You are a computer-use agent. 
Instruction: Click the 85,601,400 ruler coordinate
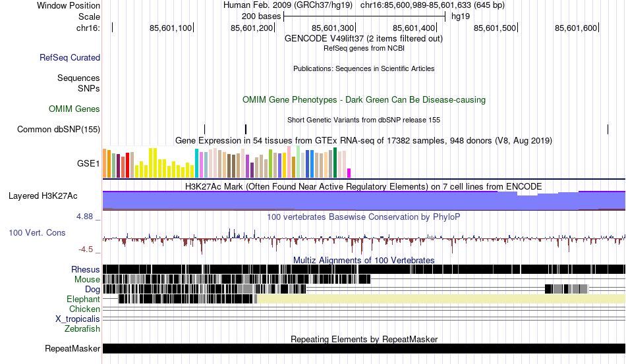click(414, 28)
